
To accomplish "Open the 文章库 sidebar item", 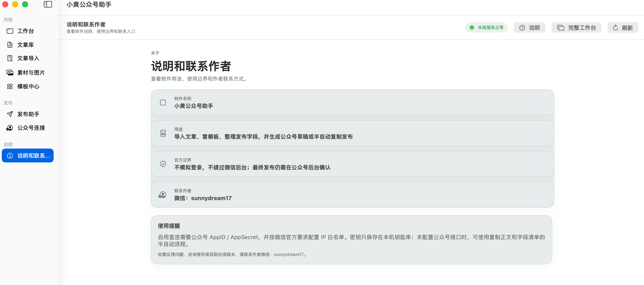I will [27, 45].
